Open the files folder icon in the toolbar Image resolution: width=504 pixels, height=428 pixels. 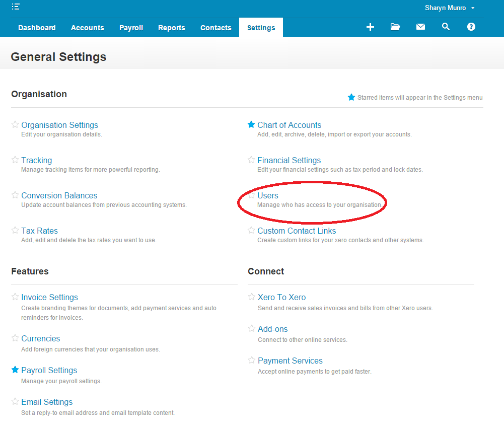[395, 27]
